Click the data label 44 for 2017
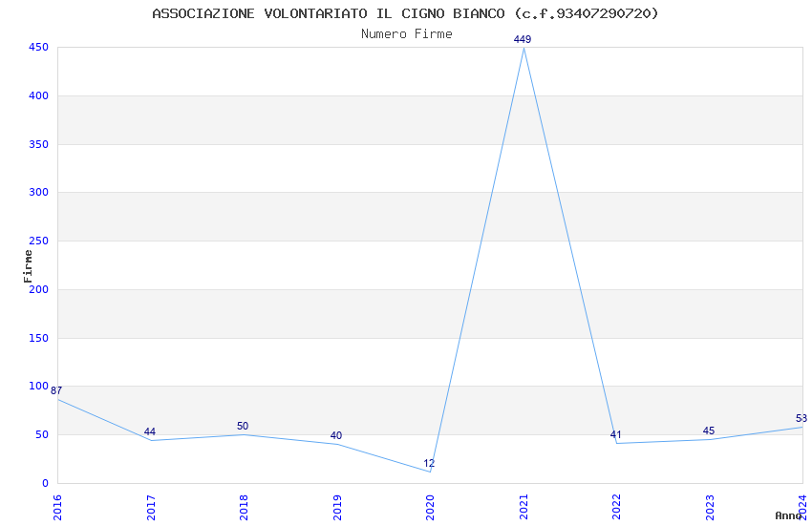812x525 pixels. point(150,431)
